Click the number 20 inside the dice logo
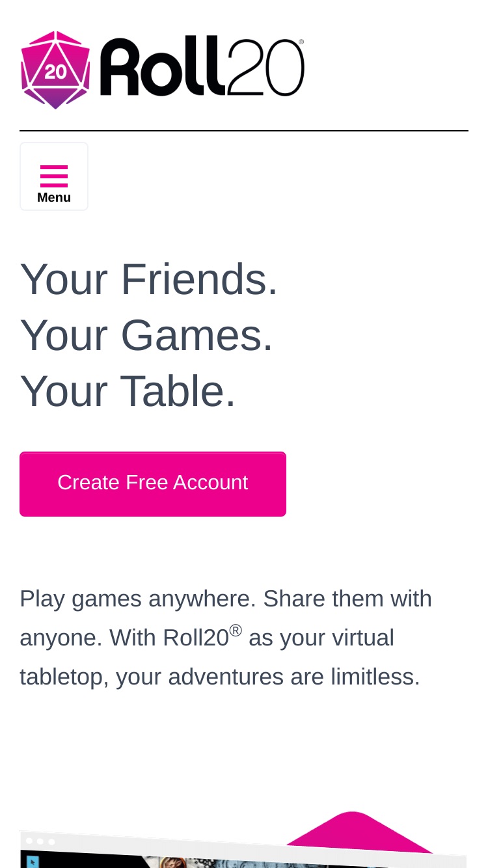 coord(55,72)
